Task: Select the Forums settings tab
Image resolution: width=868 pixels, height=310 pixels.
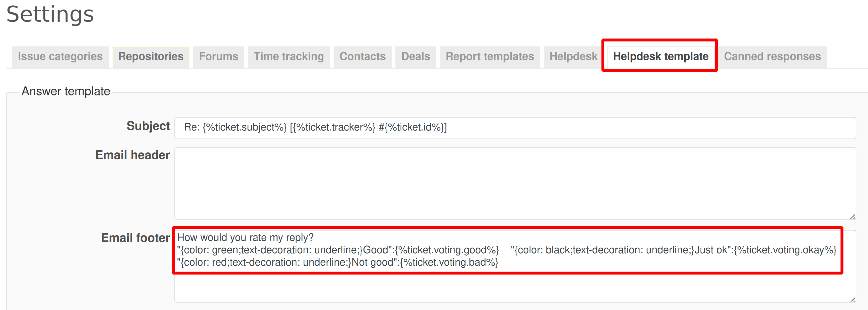Action: pos(218,56)
